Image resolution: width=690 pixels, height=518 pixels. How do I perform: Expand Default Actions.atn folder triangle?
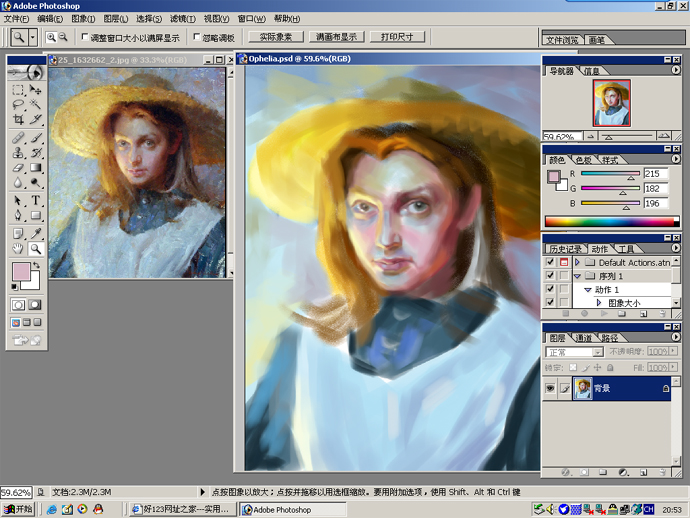click(x=578, y=262)
